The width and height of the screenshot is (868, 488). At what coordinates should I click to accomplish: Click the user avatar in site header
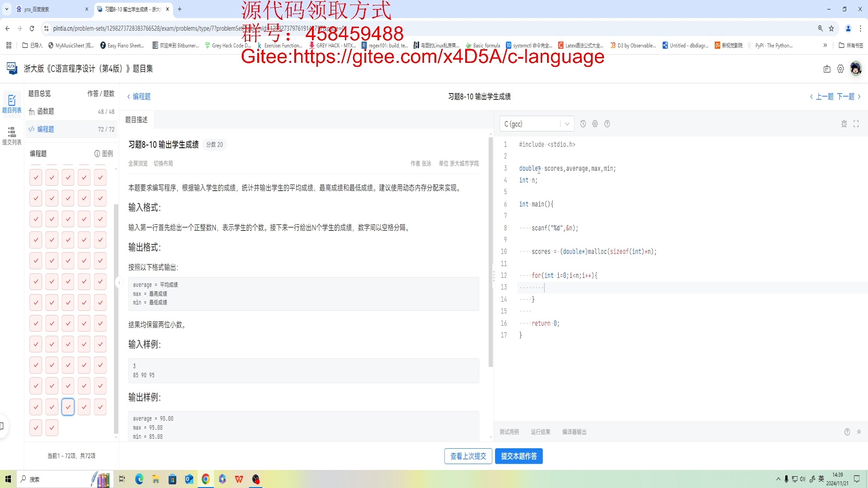click(855, 69)
